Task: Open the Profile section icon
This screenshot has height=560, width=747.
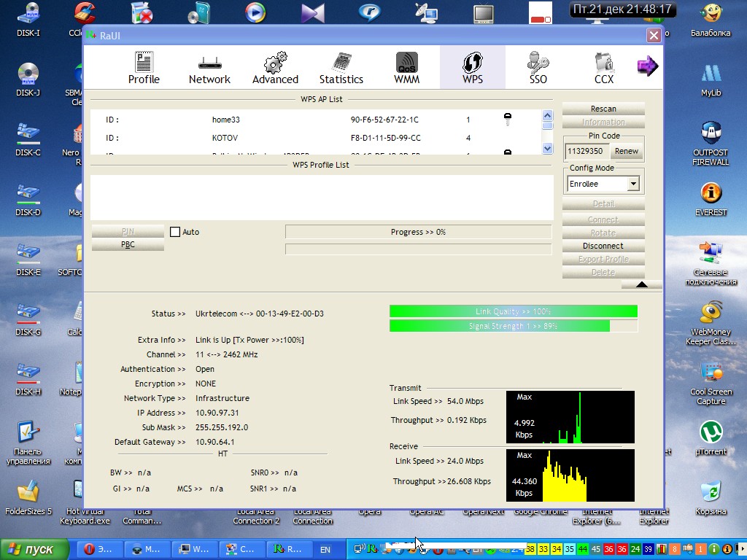Action: click(x=144, y=68)
